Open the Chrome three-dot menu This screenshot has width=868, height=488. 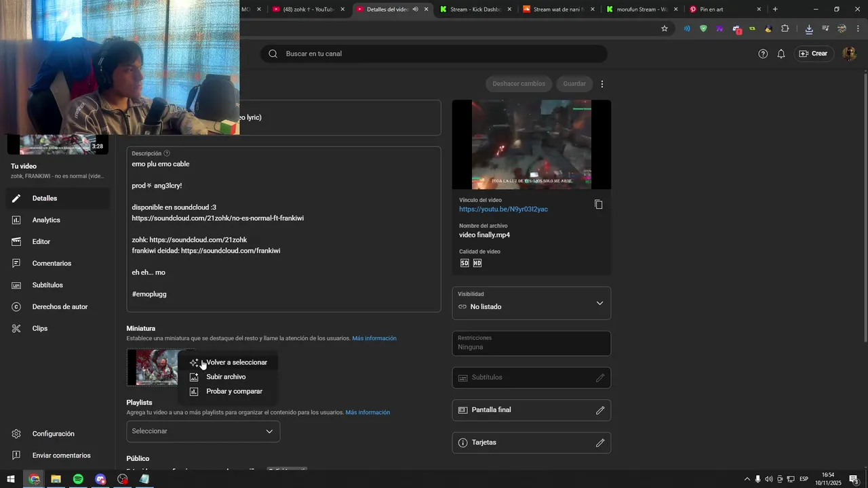tap(858, 28)
